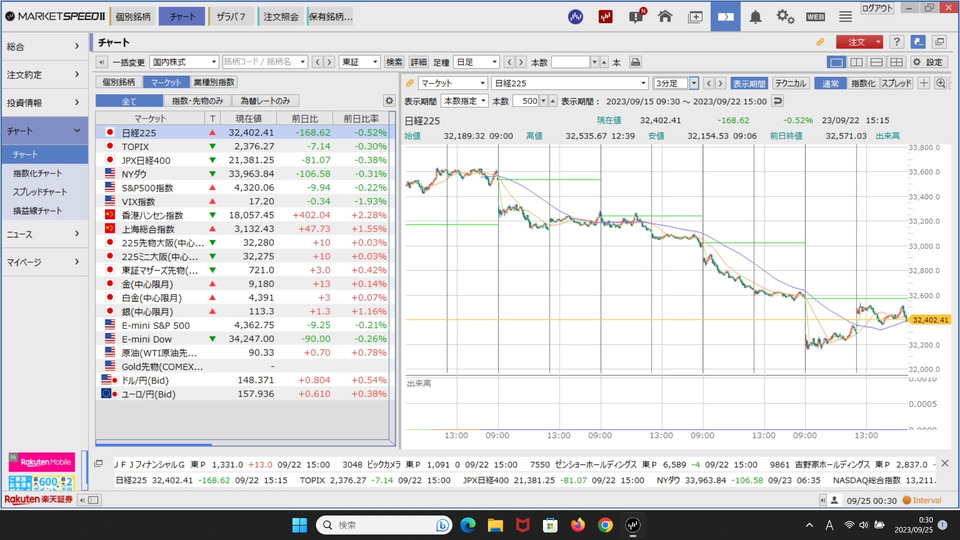The height and width of the screenshot is (540, 960).
Task: Click the 詳細 button
Action: (418, 62)
